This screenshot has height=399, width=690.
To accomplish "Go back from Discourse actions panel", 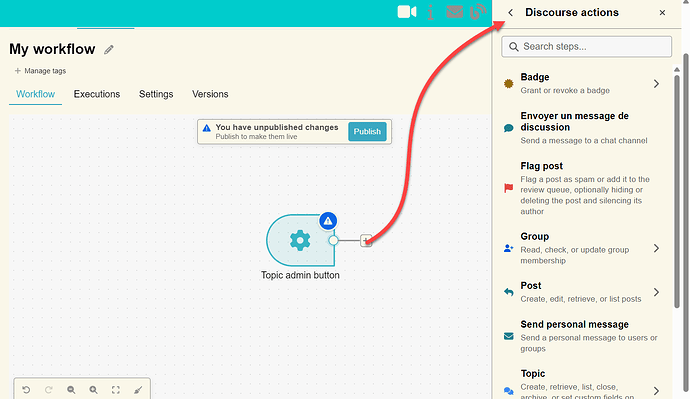I will pos(510,13).
